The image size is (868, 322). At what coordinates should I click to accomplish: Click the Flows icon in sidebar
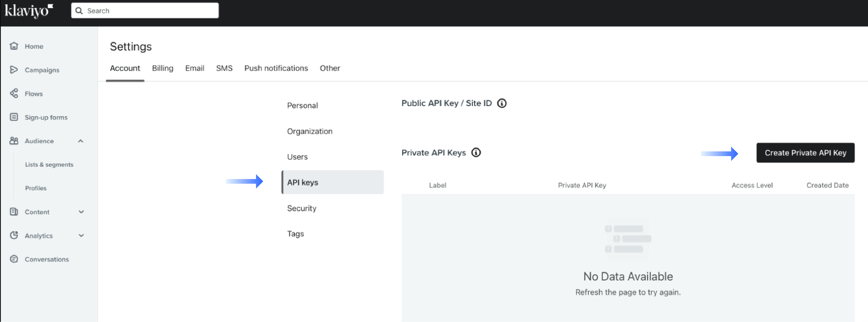click(14, 93)
